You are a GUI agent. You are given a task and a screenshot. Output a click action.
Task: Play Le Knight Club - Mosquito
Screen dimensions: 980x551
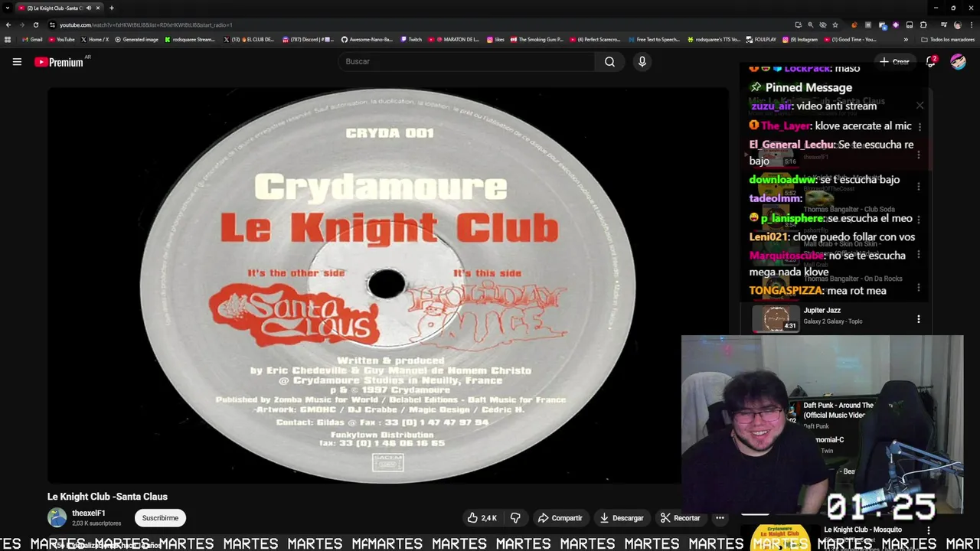863,530
